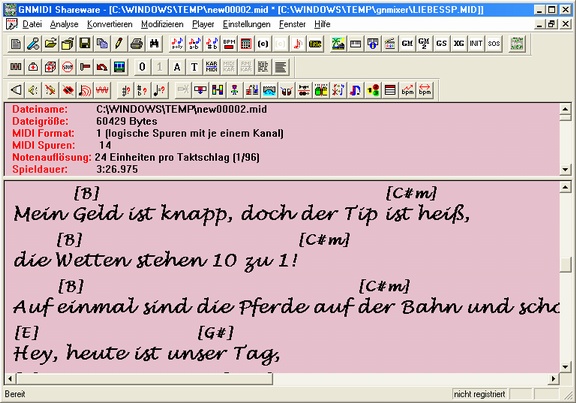Click the GM2 toolbar button
The image size is (576, 403).
424,44
